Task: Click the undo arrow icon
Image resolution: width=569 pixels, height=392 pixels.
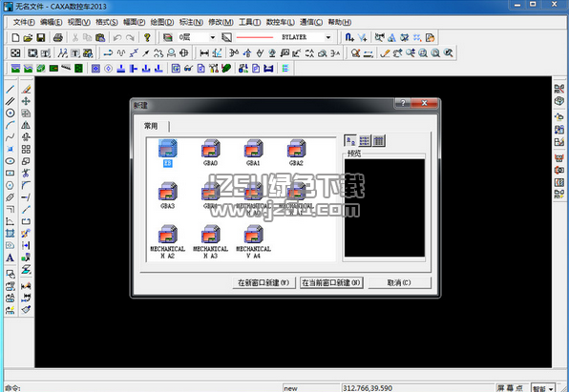Action: pos(117,37)
